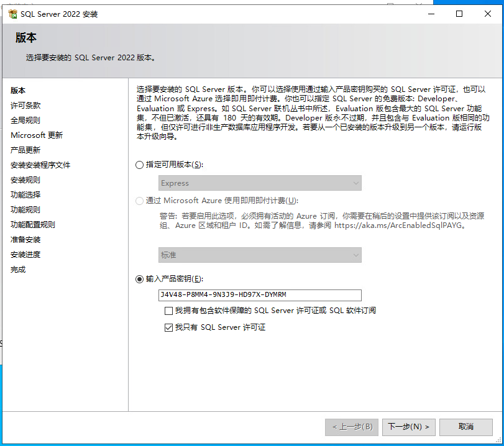Click the product key input field
Viewport: 504px width, 446px height.
coord(260,295)
